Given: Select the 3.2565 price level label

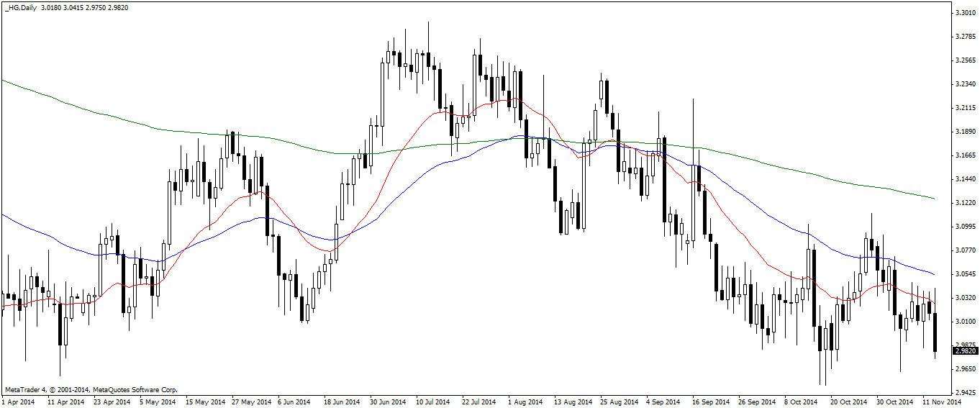Looking at the screenshot, I should click(965, 60).
